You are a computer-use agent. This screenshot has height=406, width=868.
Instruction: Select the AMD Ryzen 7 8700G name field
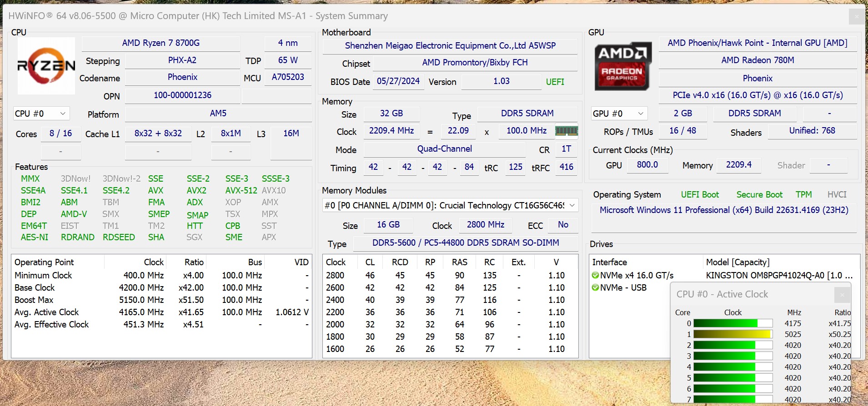pos(161,43)
